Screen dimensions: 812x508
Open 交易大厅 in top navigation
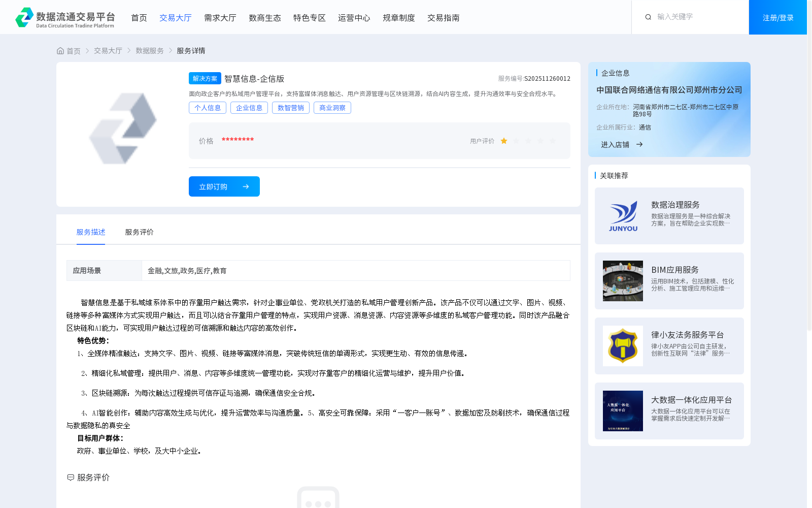pos(176,18)
